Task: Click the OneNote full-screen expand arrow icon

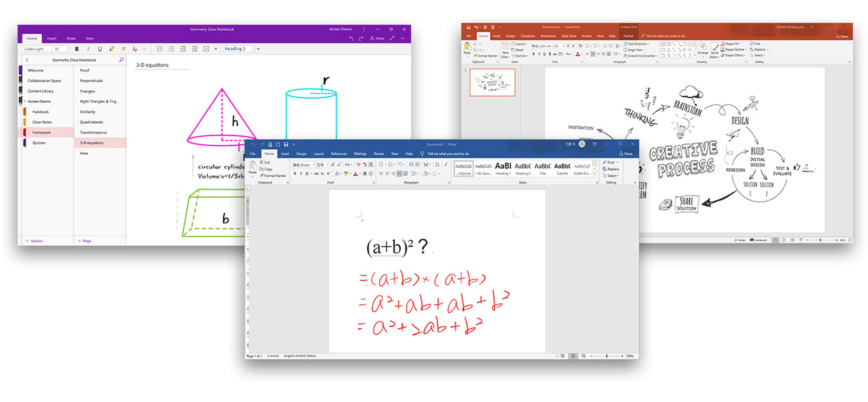Action: (392, 39)
